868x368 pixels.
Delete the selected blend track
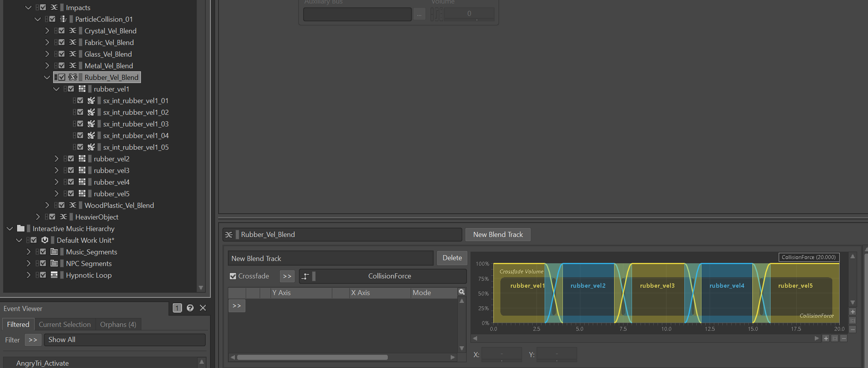tap(452, 258)
